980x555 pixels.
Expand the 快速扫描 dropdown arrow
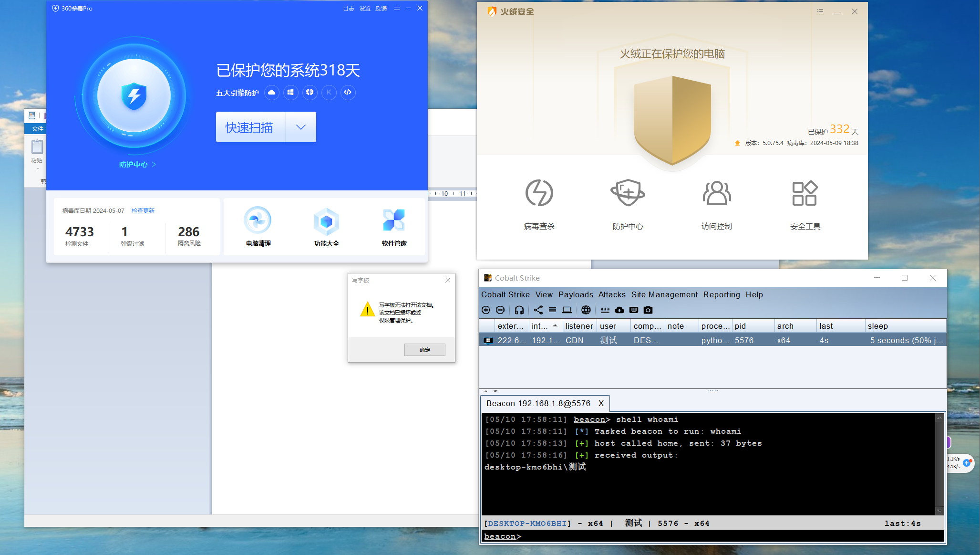coord(300,127)
